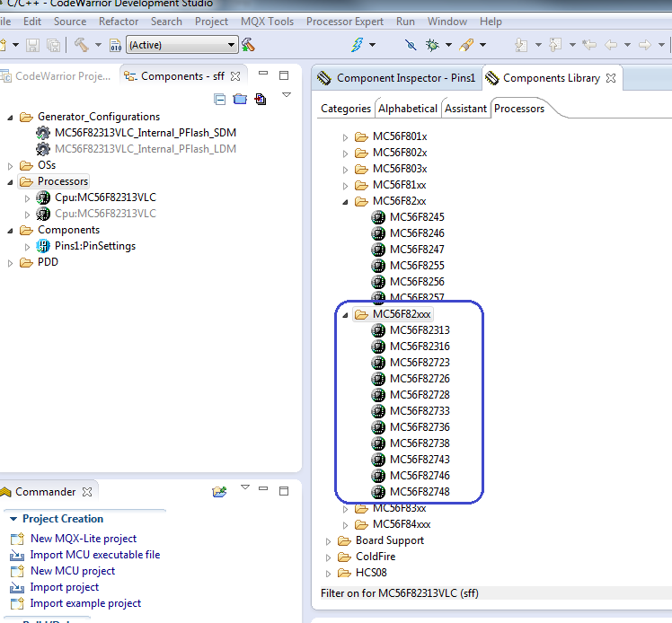Open the (Active) configuration combo box
The height and width of the screenshot is (623, 672).
pyautogui.click(x=182, y=45)
